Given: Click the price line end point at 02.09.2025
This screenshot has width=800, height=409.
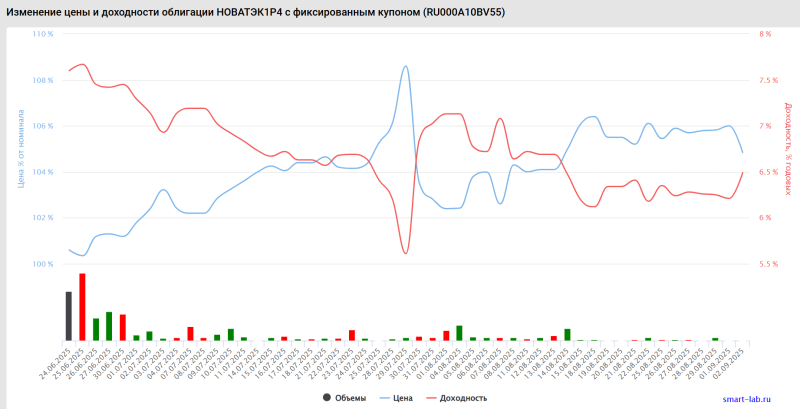Looking at the screenshot, I should pyautogui.click(x=742, y=152).
